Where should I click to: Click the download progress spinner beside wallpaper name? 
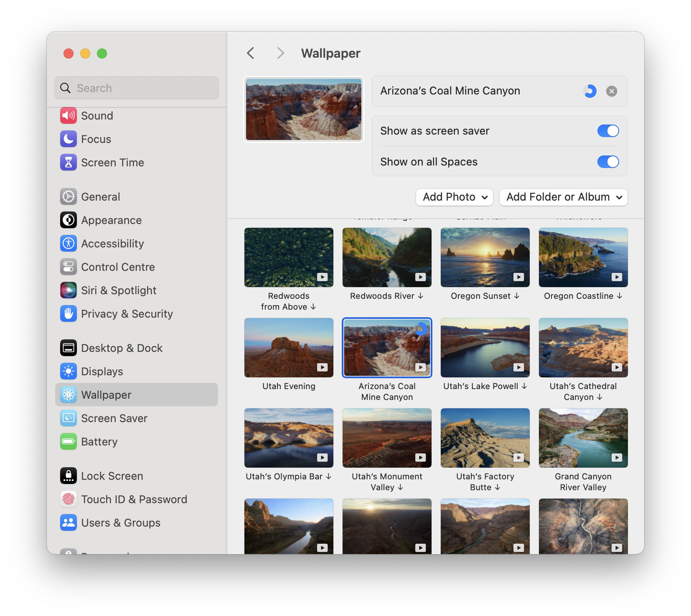[x=590, y=91]
